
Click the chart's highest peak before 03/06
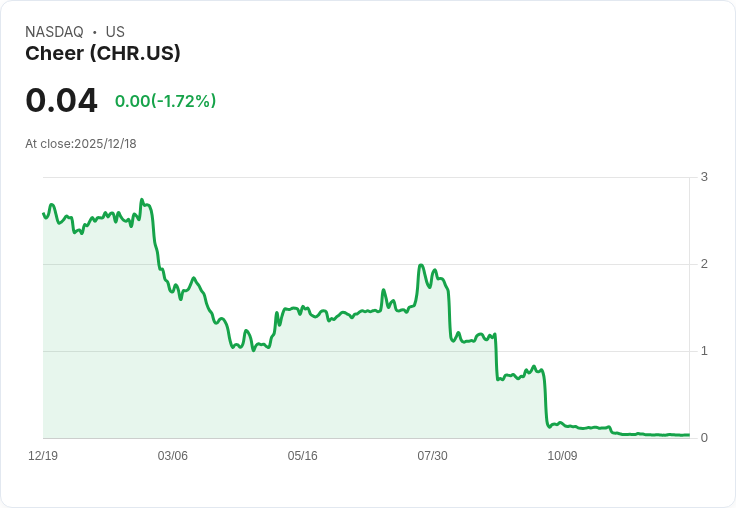(x=142, y=200)
